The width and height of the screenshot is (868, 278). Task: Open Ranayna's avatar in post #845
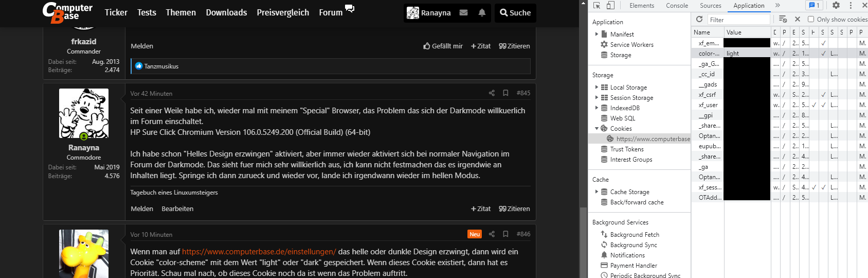84,113
